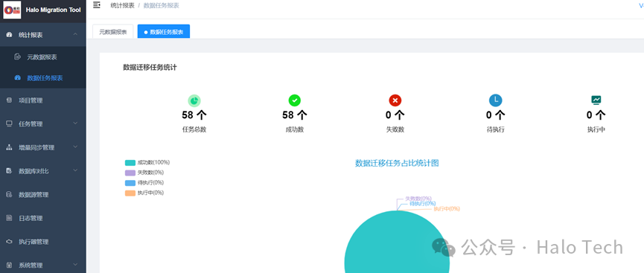Screen dimensions: 644x273
Task: Expand the 数据库对比 menu chevron
Action: pos(75,171)
